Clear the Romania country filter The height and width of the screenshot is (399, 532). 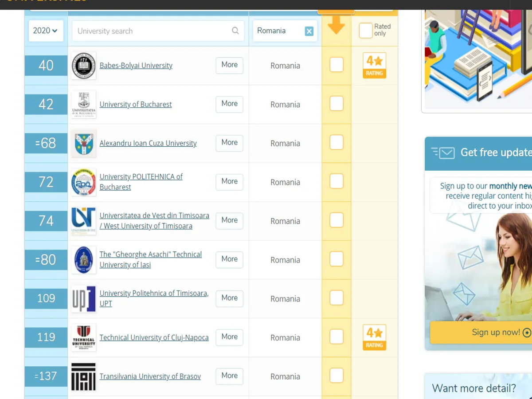point(309,31)
